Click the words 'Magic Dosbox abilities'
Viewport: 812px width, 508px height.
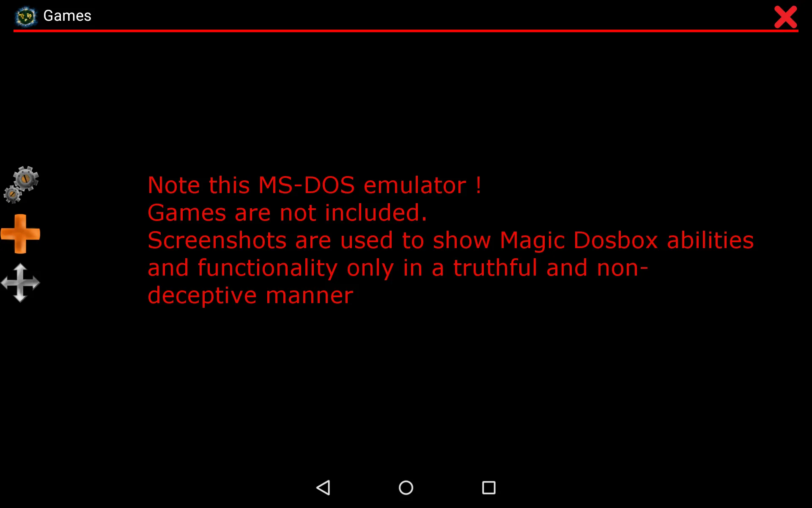(627, 240)
